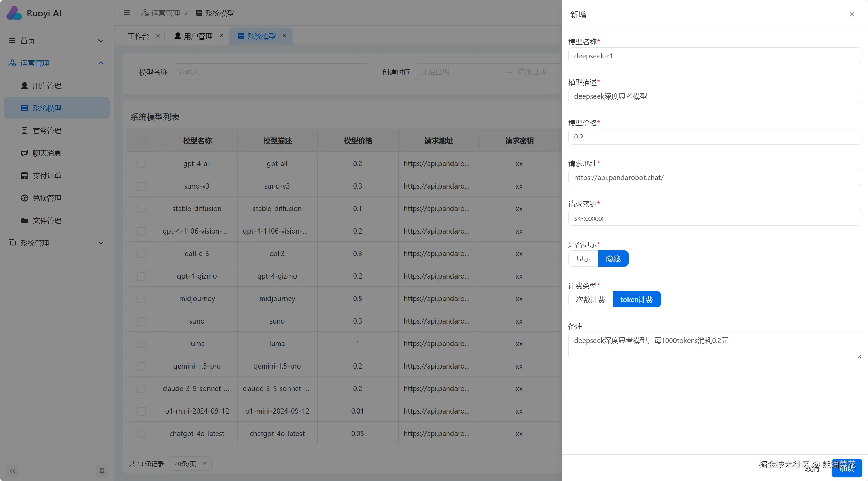
Task: Open 聊天消息 in the sidebar menu
Action: pyautogui.click(x=57, y=153)
